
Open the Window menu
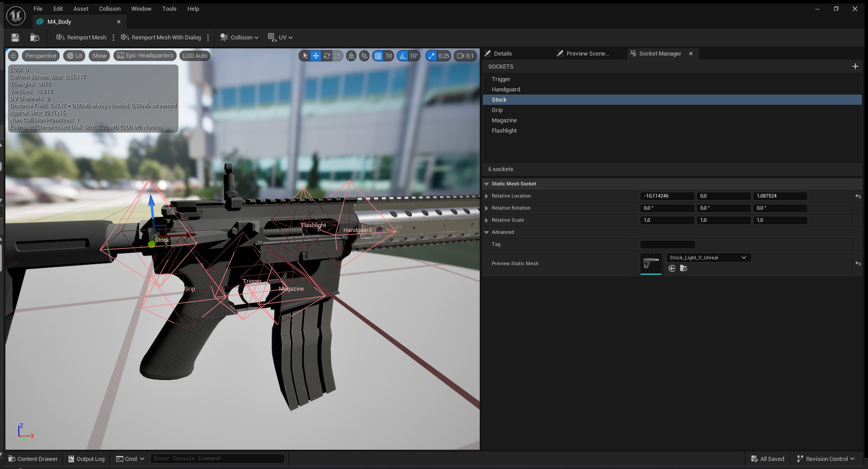tap(141, 9)
